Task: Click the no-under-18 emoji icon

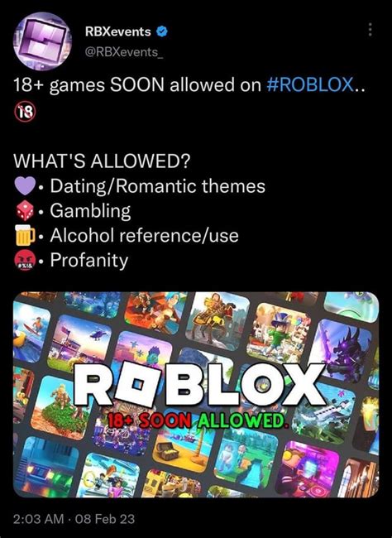Action: (25, 110)
